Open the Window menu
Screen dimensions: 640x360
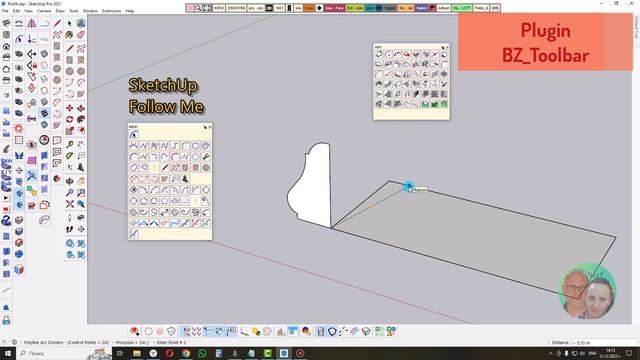[x=90, y=11]
